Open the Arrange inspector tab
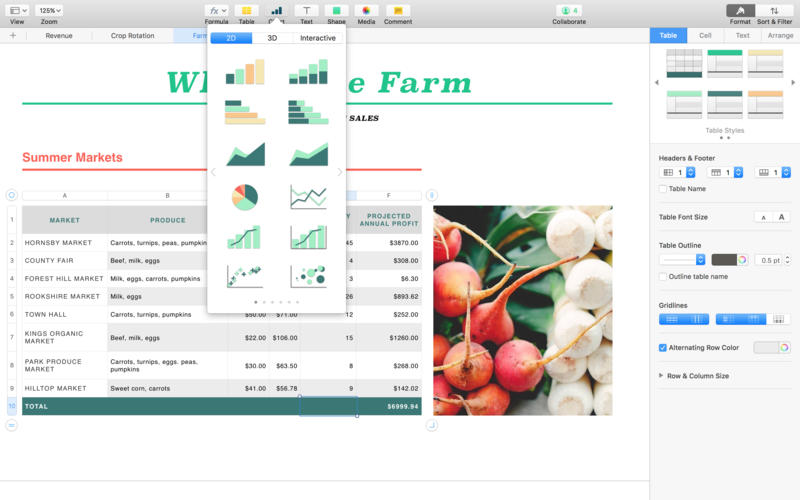 780,35
